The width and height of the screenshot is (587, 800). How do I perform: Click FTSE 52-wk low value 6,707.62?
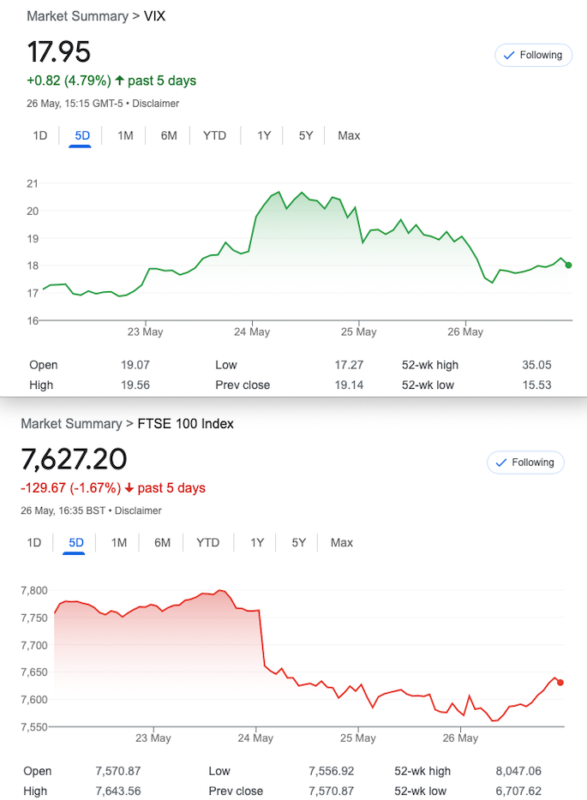518,791
